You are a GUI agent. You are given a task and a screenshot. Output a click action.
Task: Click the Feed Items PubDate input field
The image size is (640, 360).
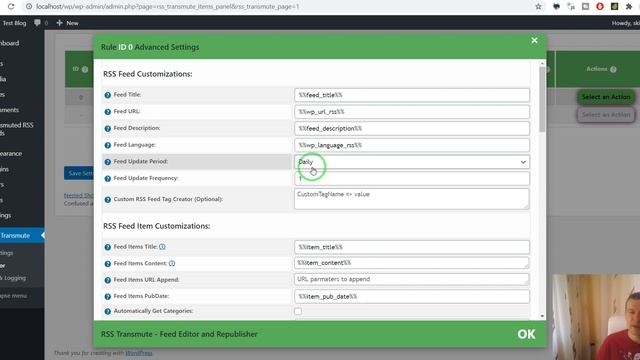point(411,297)
